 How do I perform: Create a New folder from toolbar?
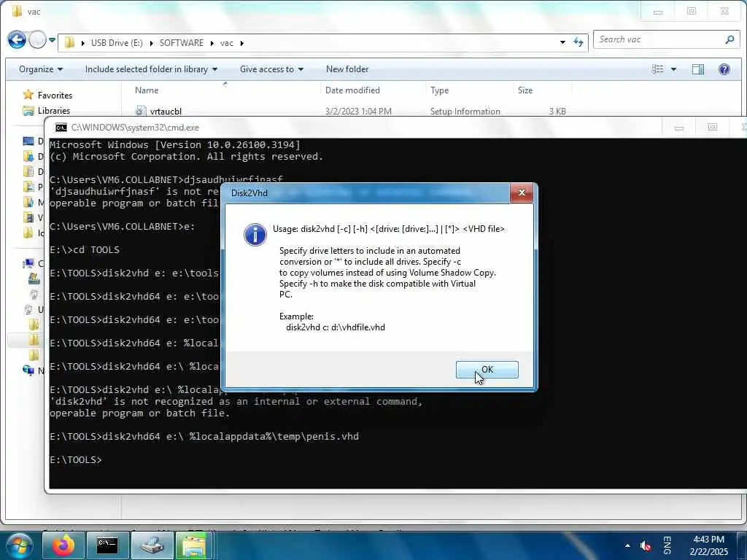[347, 69]
